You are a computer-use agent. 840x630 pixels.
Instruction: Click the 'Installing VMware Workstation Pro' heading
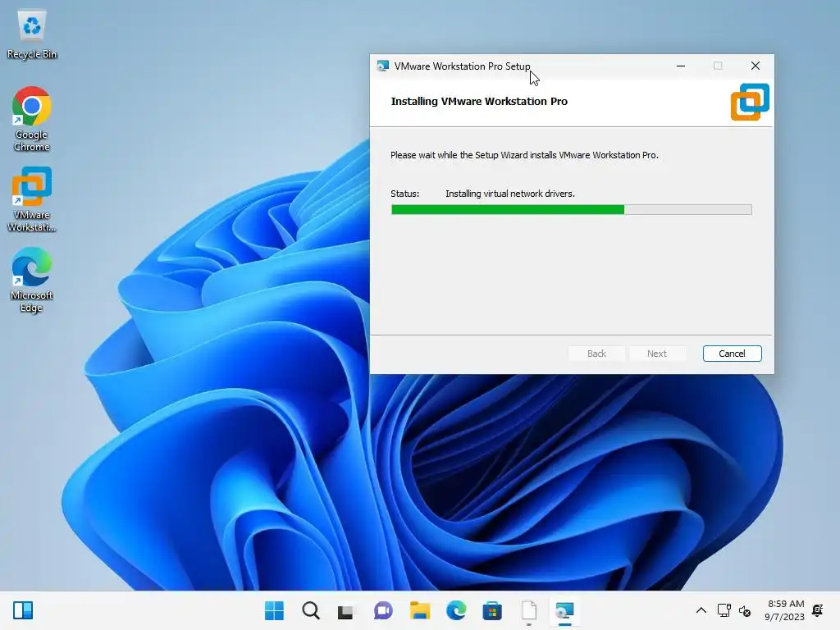pos(479,101)
